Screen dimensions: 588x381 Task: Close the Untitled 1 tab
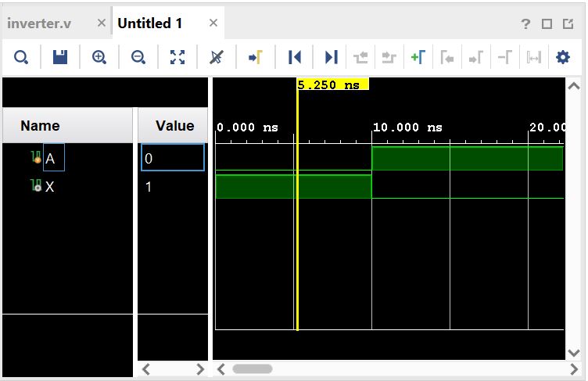coord(213,23)
